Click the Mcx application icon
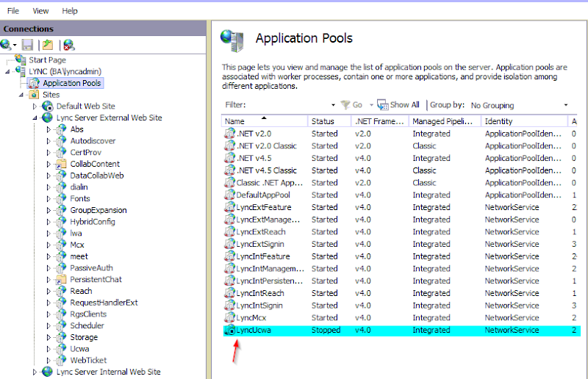The height and width of the screenshot is (379, 588). tap(61, 245)
